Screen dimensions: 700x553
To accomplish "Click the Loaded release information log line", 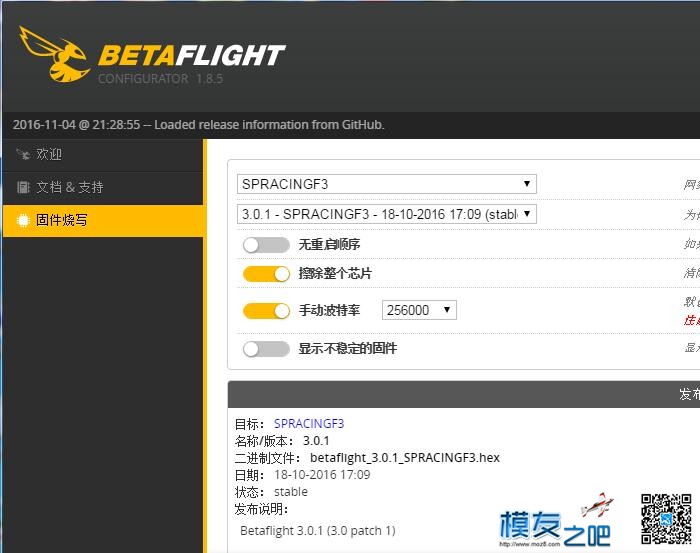I will pyautogui.click(x=198, y=125).
